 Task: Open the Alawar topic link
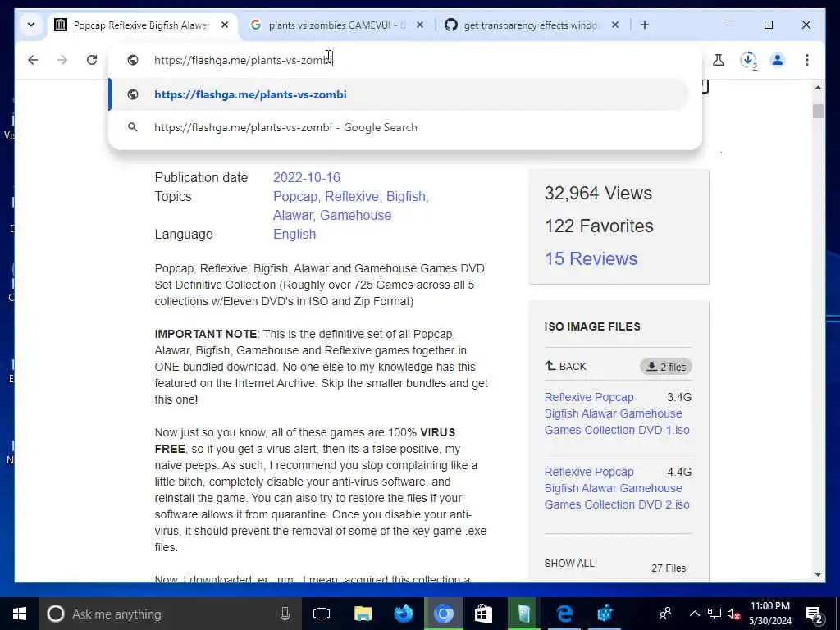pos(293,216)
